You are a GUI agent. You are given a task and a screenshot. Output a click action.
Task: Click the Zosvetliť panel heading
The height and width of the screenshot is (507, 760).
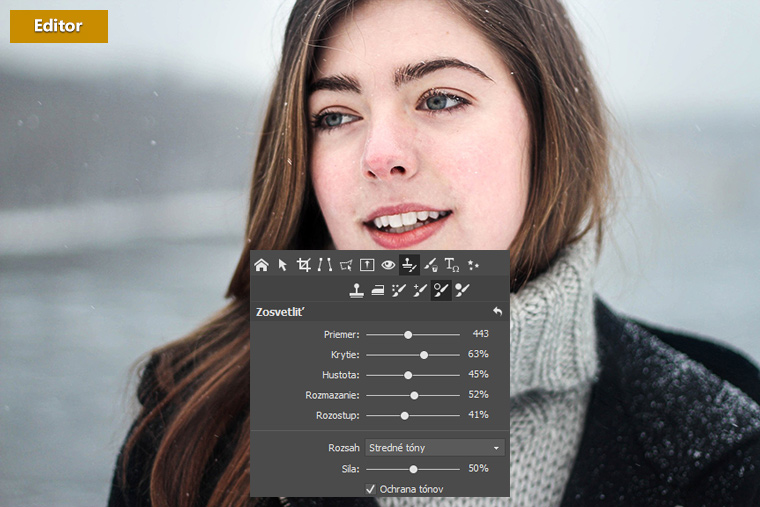(x=280, y=312)
